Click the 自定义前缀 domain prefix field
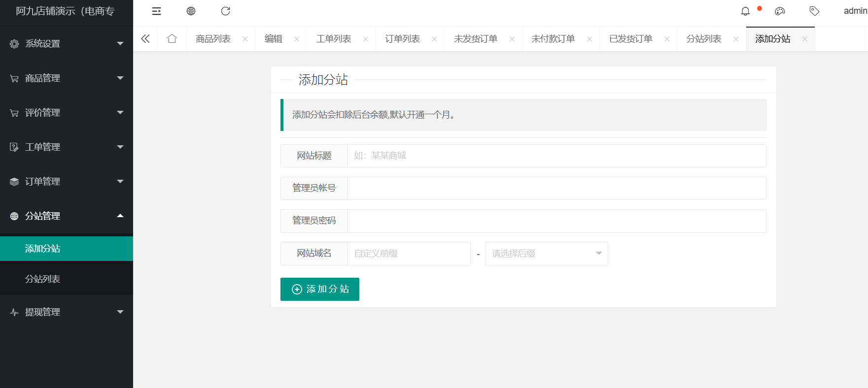 point(409,254)
